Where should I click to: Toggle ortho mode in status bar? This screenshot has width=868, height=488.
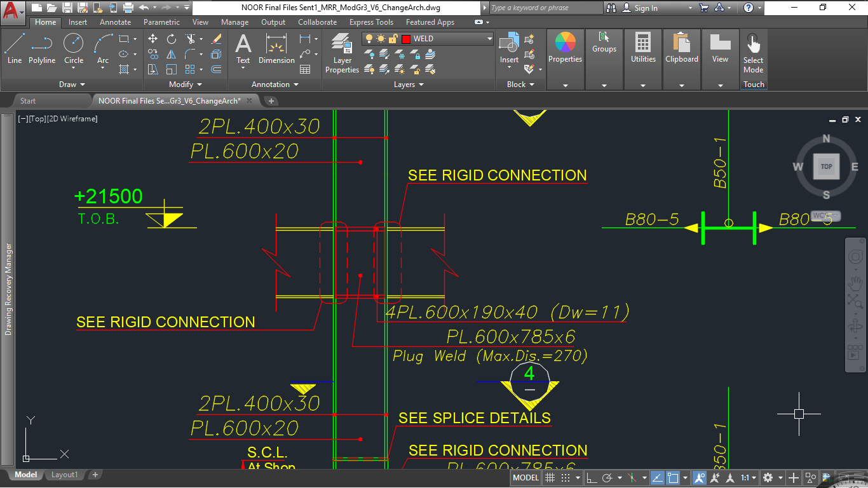(590, 478)
